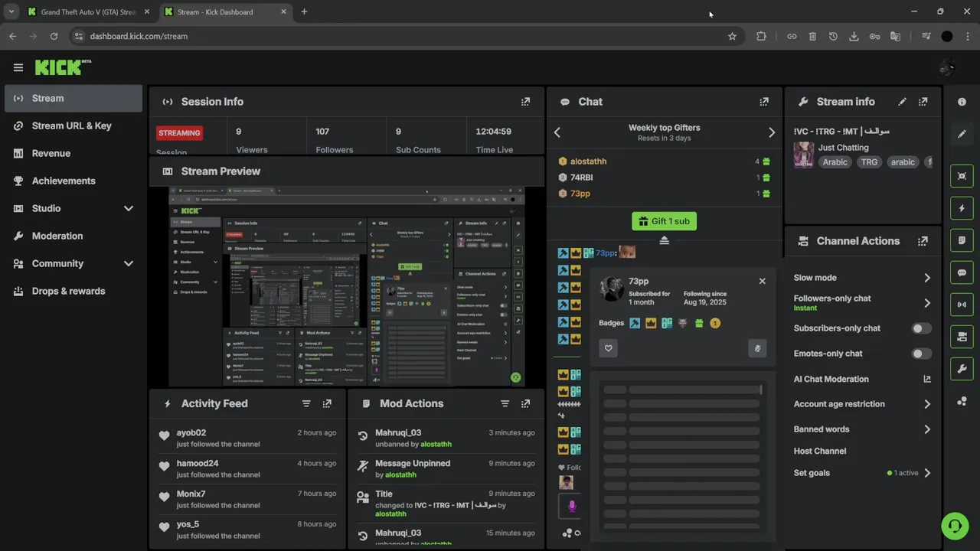980x551 pixels.
Task: Select Stream in the left sidebar
Action: pyautogui.click(x=73, y=98)
